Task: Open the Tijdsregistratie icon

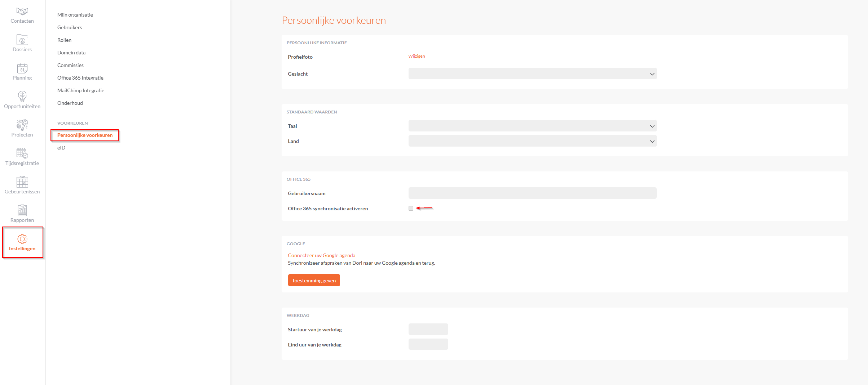Action: pos(22,153)
